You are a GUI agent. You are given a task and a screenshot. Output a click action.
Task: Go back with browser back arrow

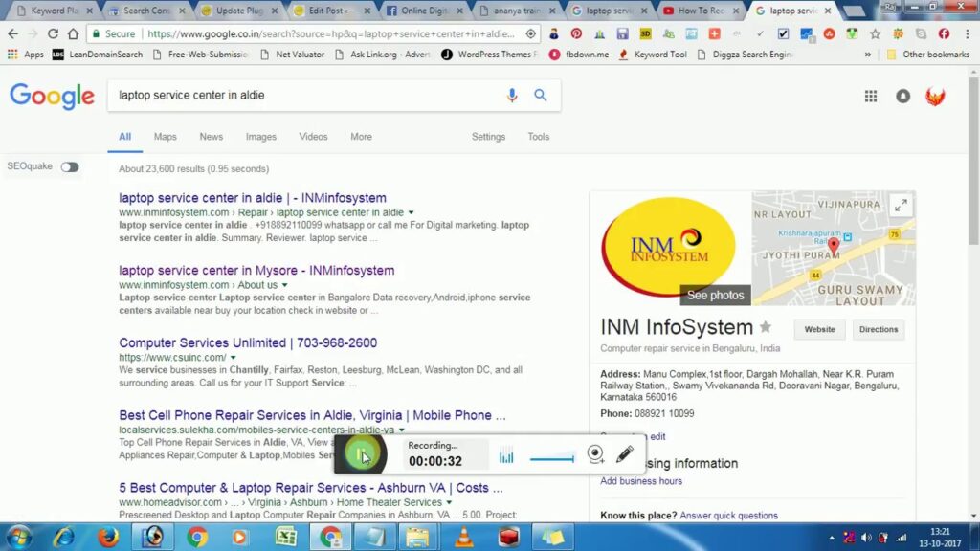pos(13,33)
